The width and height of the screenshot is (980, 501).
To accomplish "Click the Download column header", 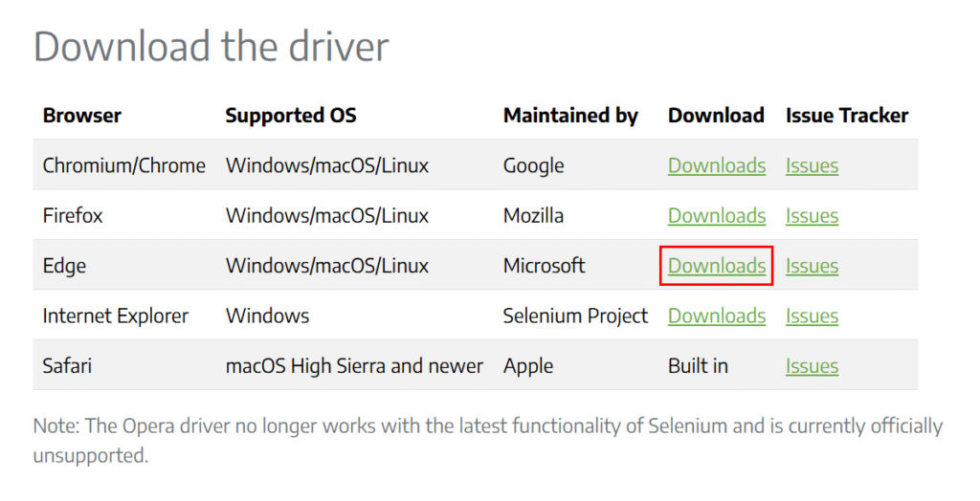I will pyautogui.click(x=716, y=116).
